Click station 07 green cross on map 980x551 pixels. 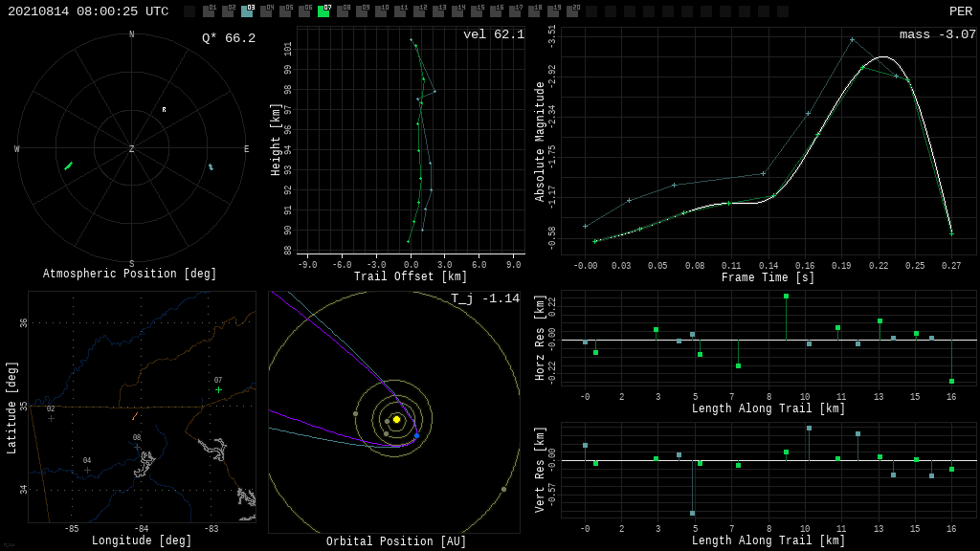(218, 389)
